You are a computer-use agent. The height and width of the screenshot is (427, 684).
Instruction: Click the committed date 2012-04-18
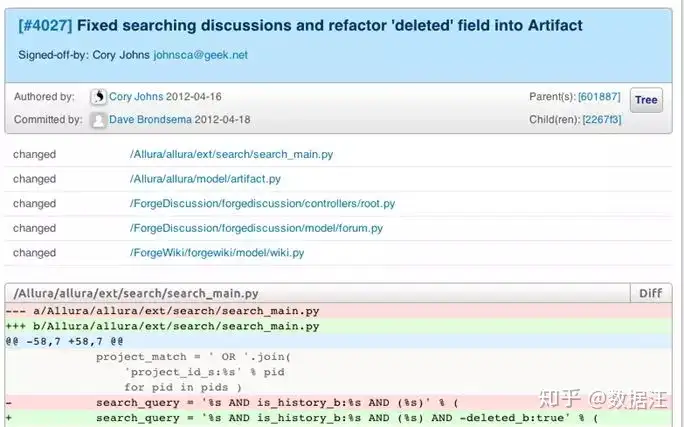(222, 120)
